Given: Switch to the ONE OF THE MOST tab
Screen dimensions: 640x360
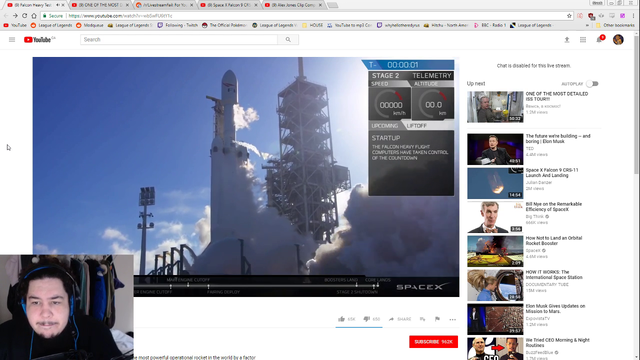Looking at the screenshot, I should point(100,5).
